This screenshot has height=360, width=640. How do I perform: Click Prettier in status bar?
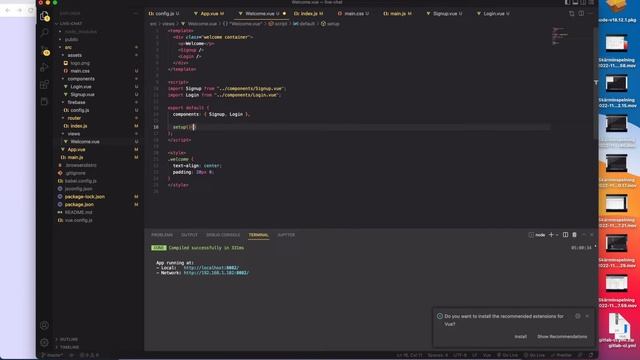(x=561, y=355)
